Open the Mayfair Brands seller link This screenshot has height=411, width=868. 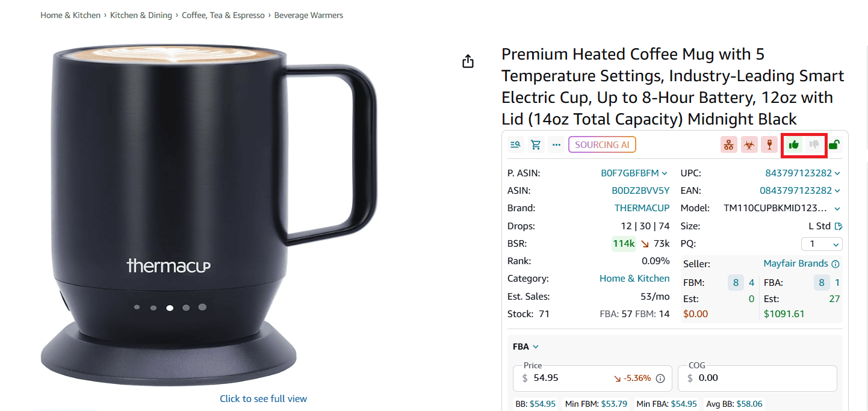click(796, 264)
